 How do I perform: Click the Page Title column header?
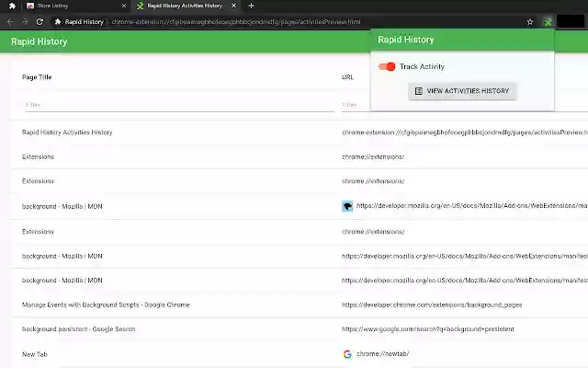click(37, 77)
